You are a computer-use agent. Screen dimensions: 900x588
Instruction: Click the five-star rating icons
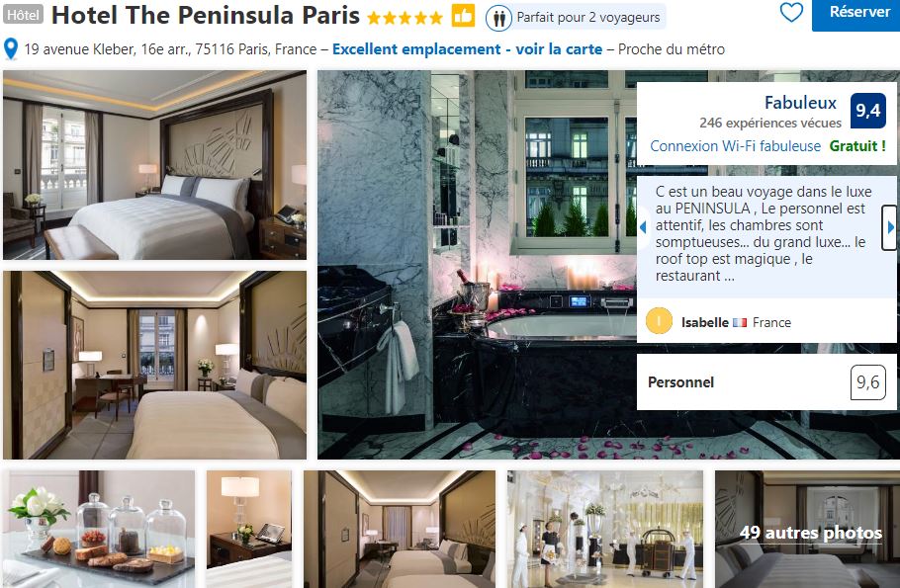click(x=405, y=18)
